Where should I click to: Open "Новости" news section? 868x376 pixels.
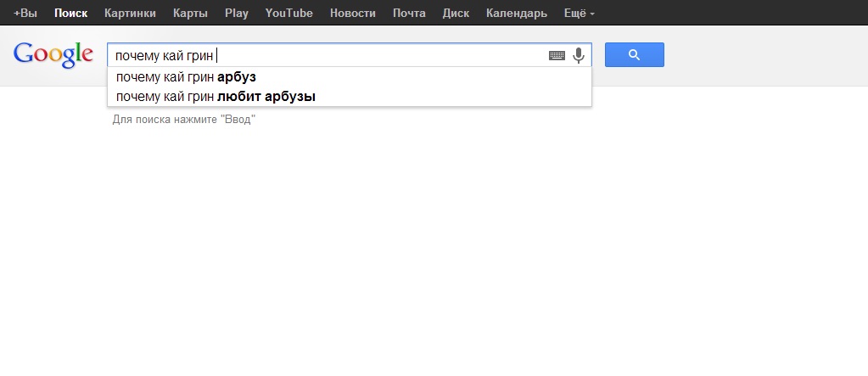tap(353, 14)
